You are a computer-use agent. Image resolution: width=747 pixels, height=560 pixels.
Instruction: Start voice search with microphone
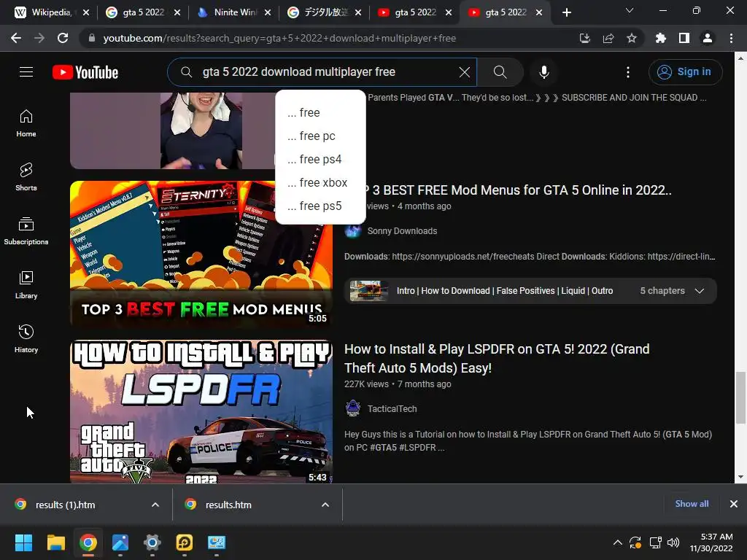pyautogui.click(x=543, y=72)
